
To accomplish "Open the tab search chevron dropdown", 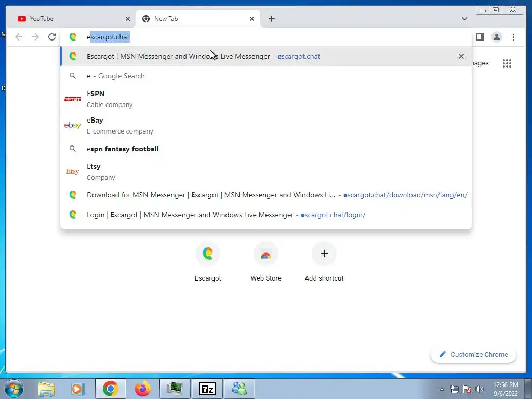I will (464, 19).
